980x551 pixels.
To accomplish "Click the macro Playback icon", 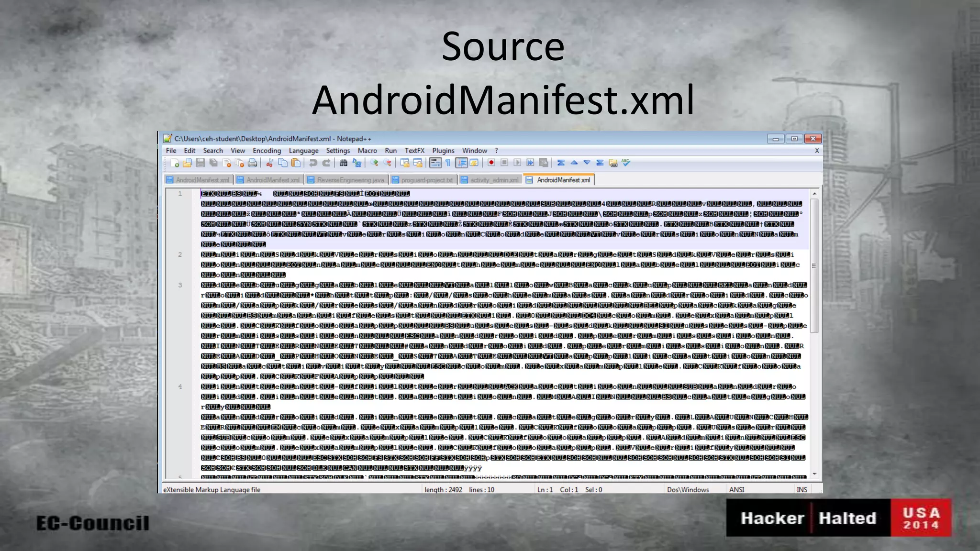I will click(517, 163).
